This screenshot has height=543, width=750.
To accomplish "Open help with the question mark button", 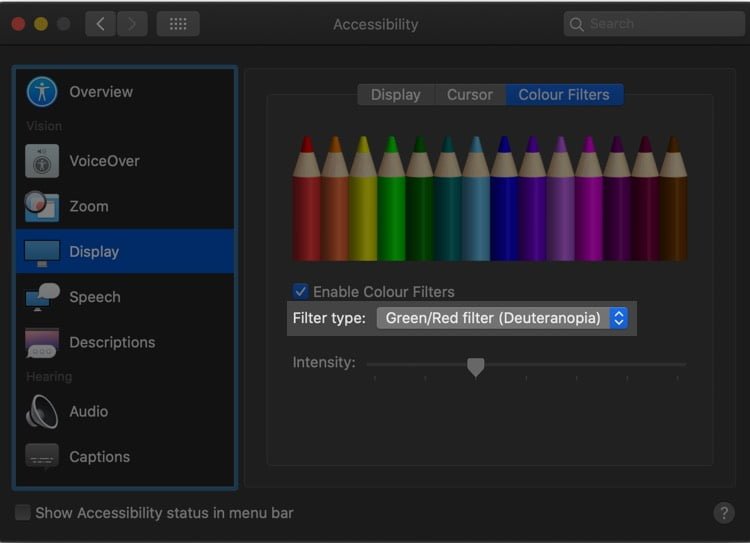I will [724, 513].
